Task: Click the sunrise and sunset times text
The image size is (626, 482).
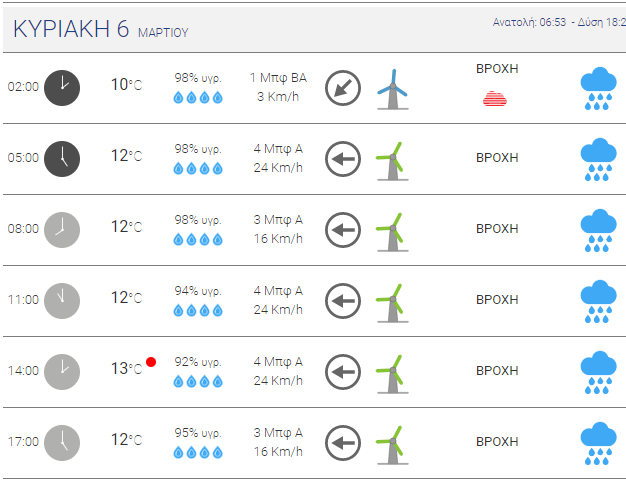Action: pos(559,22)
